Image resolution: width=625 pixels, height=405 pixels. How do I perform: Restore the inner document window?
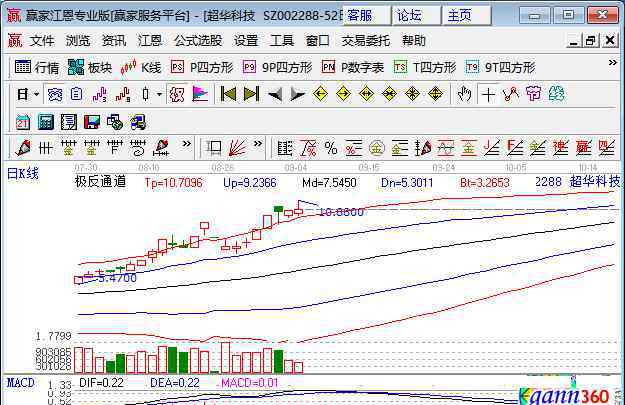coord(591,41)
